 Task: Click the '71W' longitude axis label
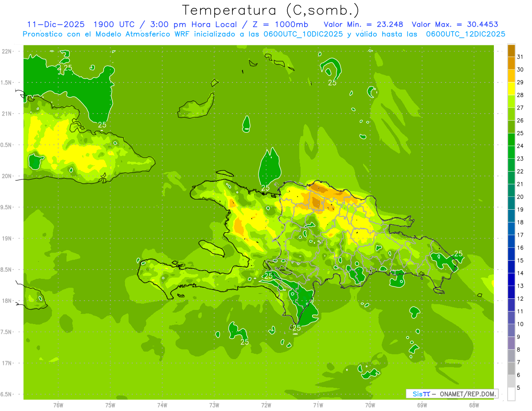coord(318,405)
